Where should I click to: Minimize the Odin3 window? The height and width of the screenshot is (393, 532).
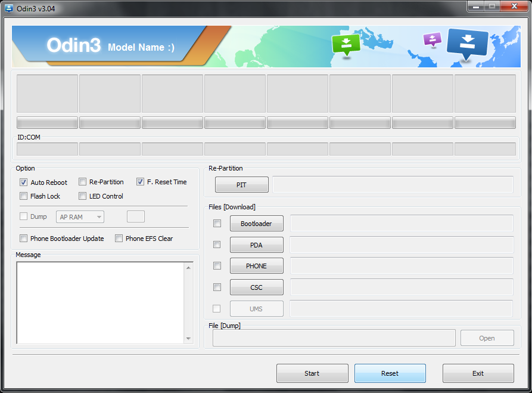point(475,7)
